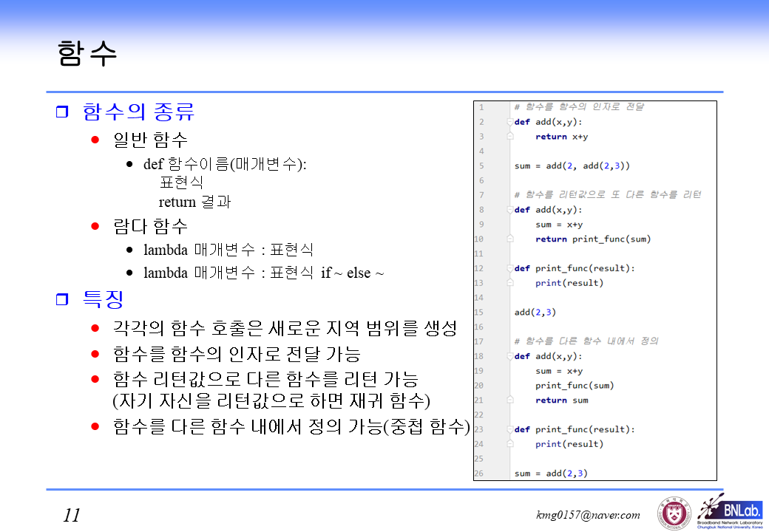Screen dimensions: 769x532
Task: Collapse the fold marker on code line 2
Action: tap(510, 122)
